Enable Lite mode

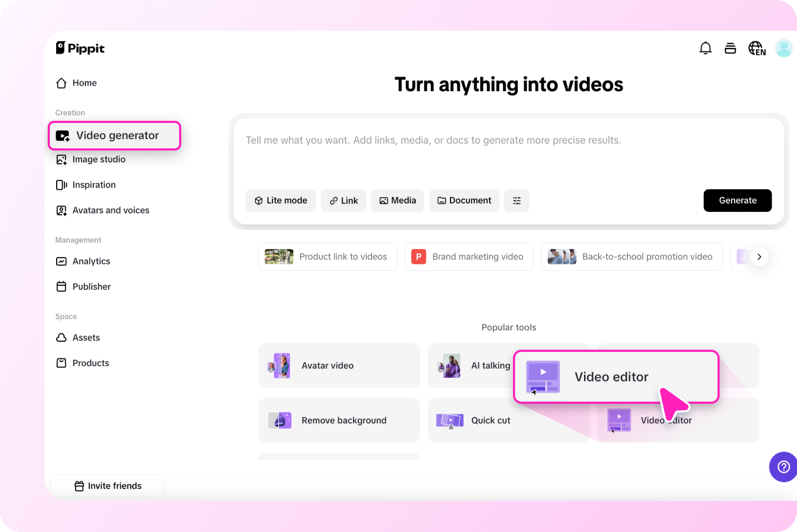tap(281, 200)
